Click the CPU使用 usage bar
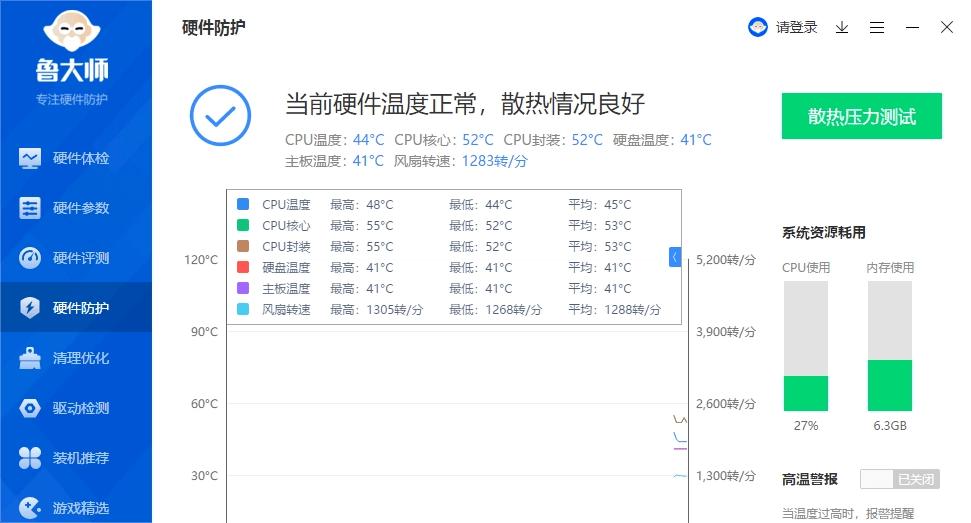Screen dimensions: 971x523 point(806,346)
